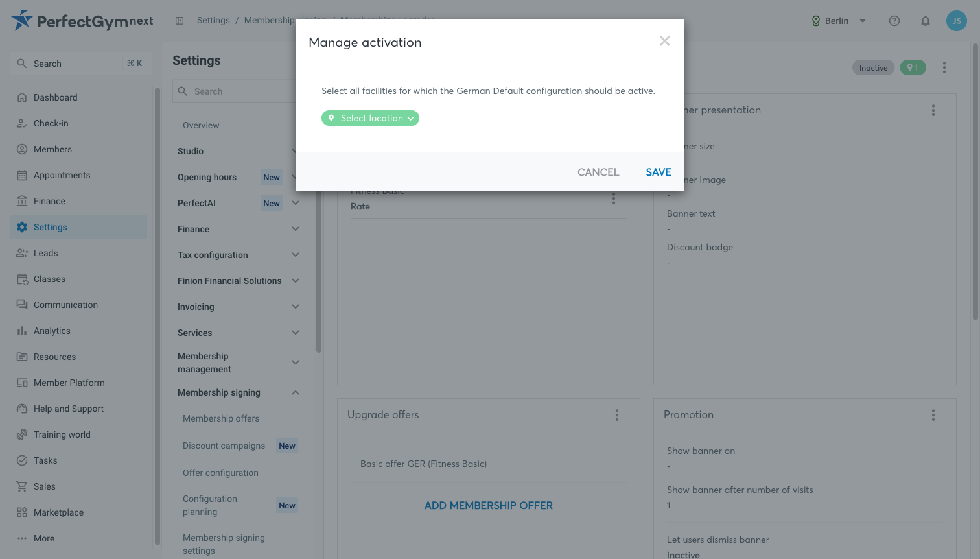Open the Leads icon in sidebar
Viewport: 980px width, 559px height.
[22, 253]
